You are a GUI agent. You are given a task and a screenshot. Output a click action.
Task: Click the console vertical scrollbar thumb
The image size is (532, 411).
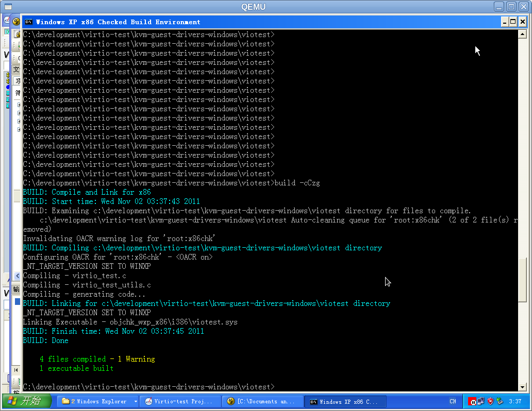coord(522,280)
